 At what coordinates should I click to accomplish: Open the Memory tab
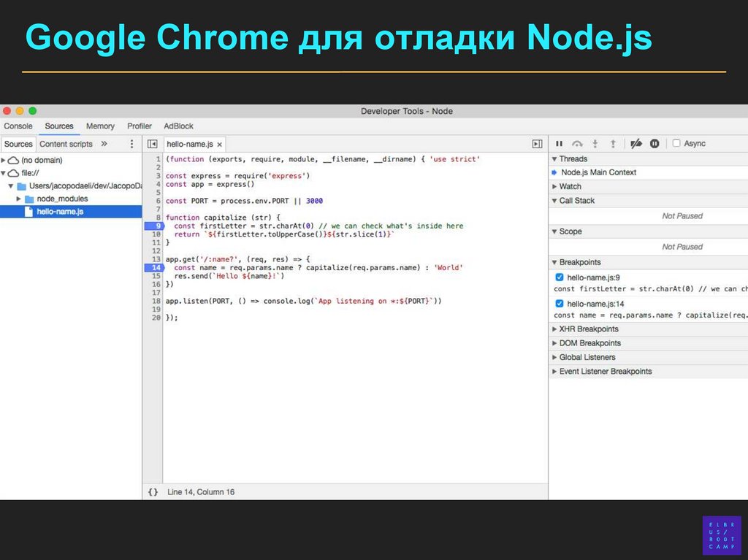pos(100,126)
